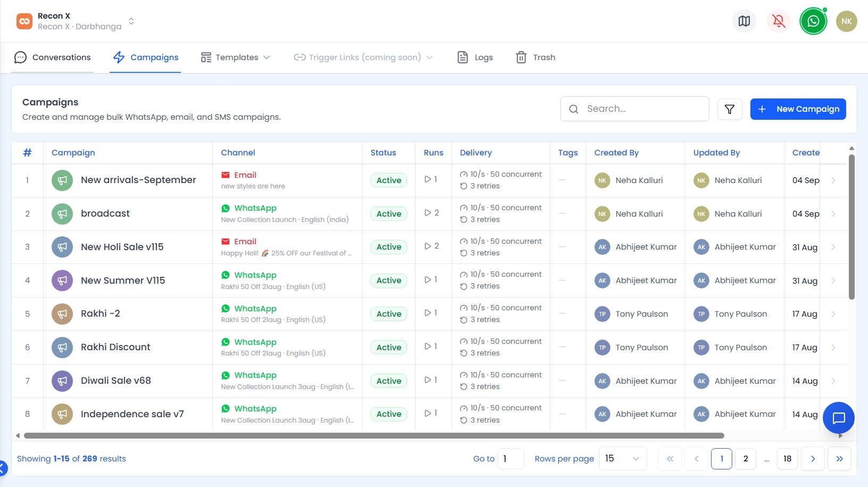Open the Trash tab
This screenshot has width=868, height=487.
point(536,57)
